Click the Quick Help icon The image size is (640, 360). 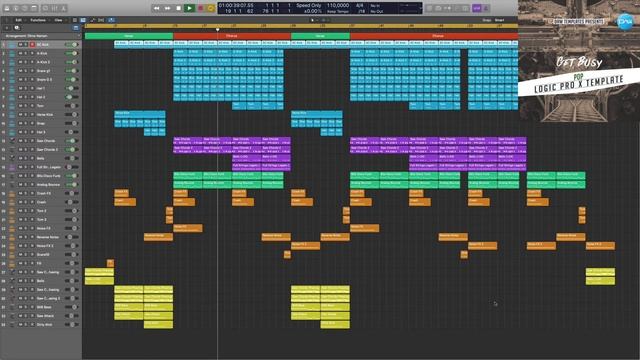click(25, 8)
